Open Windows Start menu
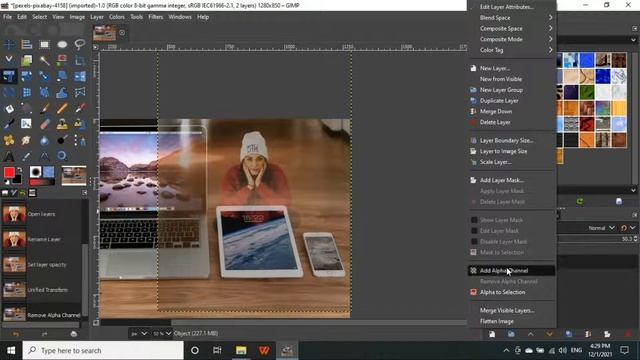The height and width of the screenshot is (360, 640). point(11,350)
